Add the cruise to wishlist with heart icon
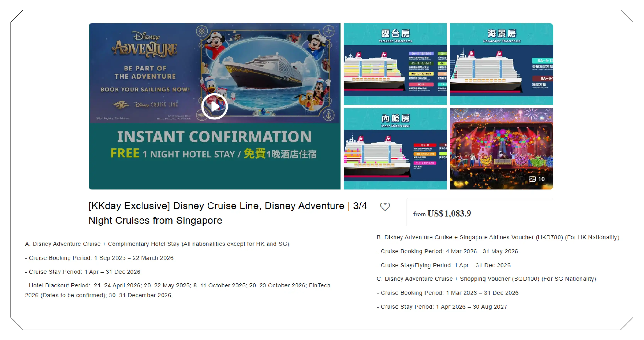 point(385,207)
